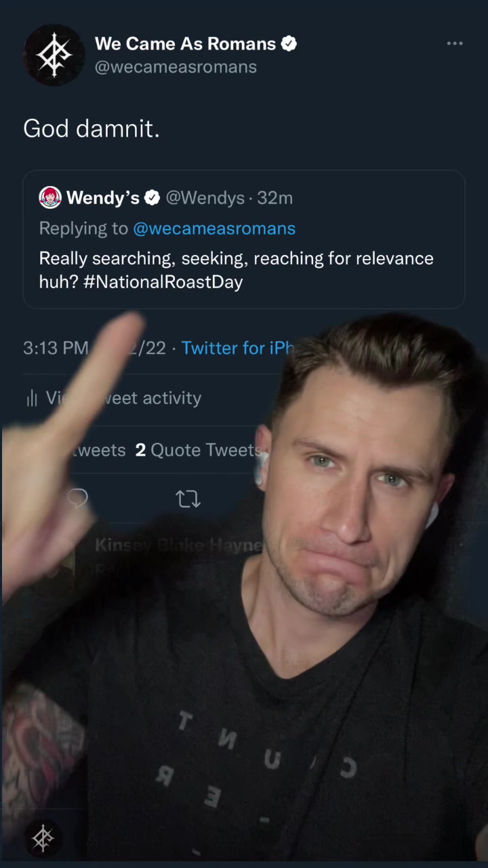Open We Came As Romans profile avatar
This screenshot has width=488, height=868.
click(x=54, y=55)
